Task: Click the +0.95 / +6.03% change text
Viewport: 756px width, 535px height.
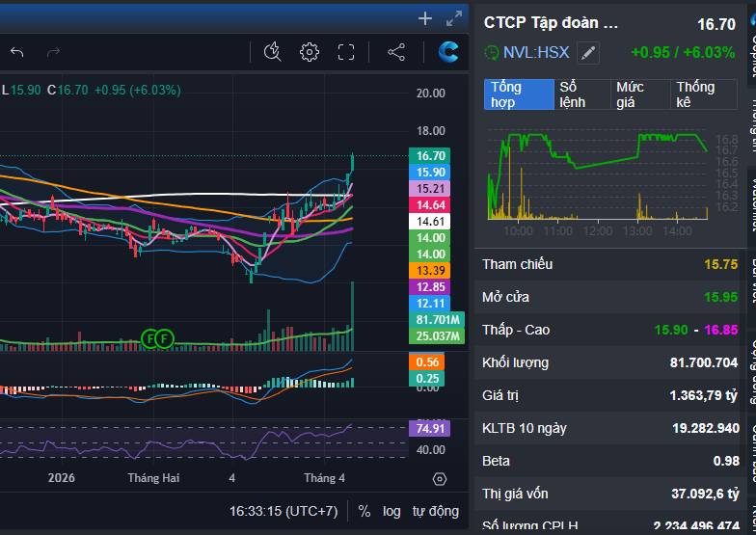Action: pos(683,52)
